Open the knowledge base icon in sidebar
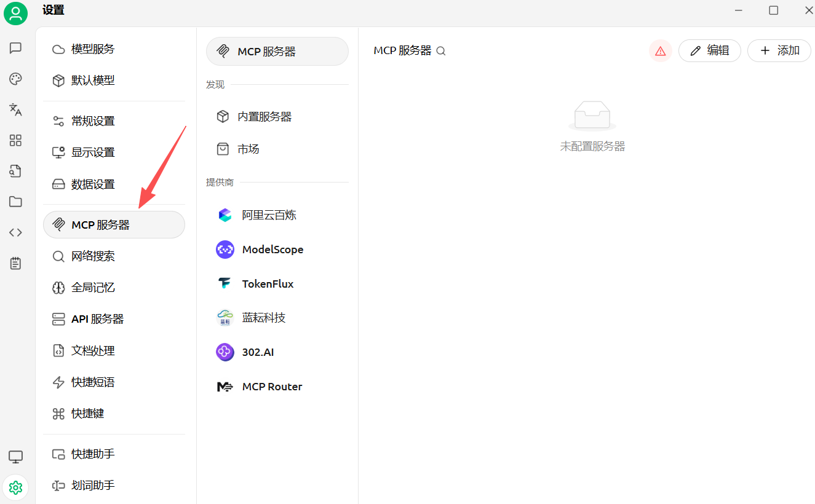This screenshot has width=815, height=504. pos(15,171)
